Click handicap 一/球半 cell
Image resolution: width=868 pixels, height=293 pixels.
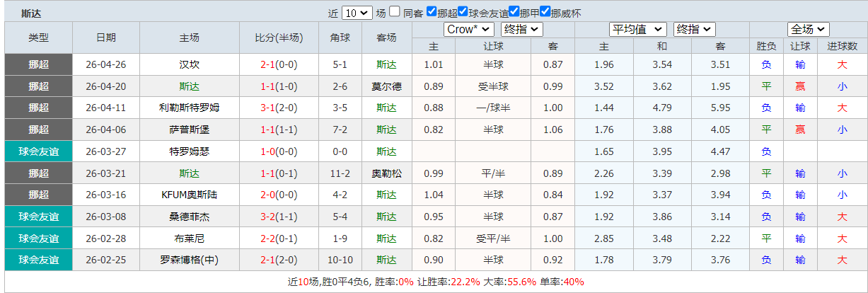pos(493,108)
